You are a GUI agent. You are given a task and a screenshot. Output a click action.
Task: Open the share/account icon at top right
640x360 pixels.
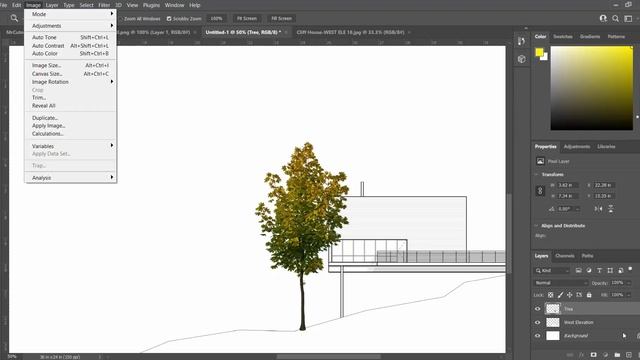pyautogui.click(x=603, y=18)
